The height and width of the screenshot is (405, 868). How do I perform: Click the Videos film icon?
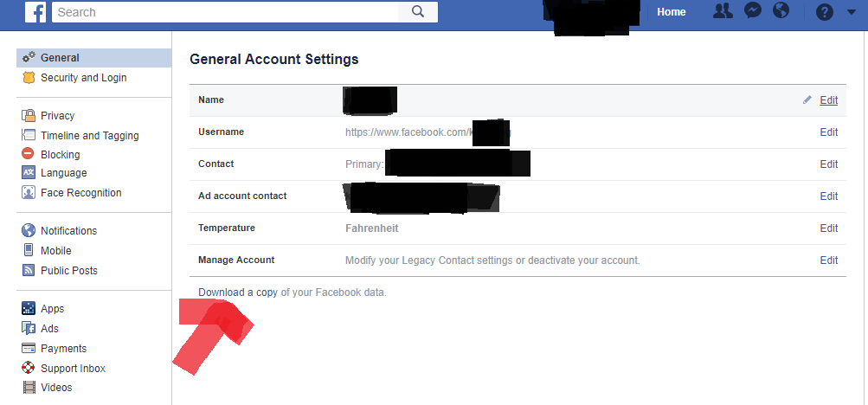29,388
